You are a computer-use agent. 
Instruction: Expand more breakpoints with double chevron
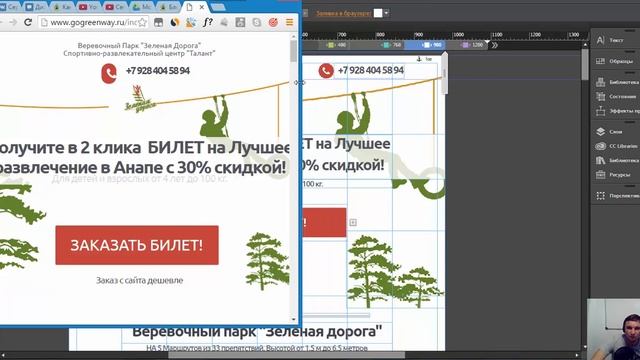point(494,45)
